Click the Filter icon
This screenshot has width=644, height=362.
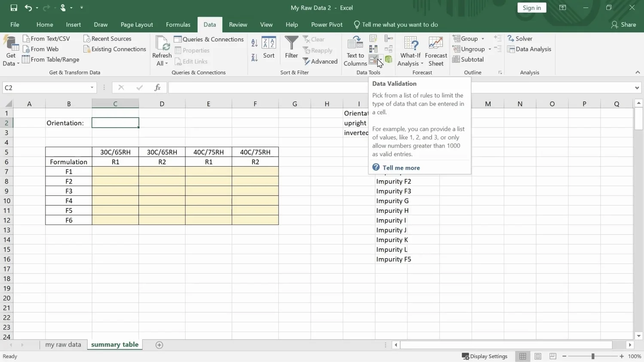291,48
